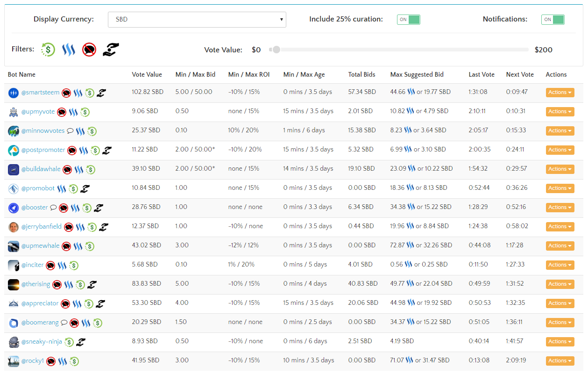Click the no-comment icon beside @buildawhale
The height and width of the screenshot is (375, 588).
pyautogui.click(x=67, y=169)
